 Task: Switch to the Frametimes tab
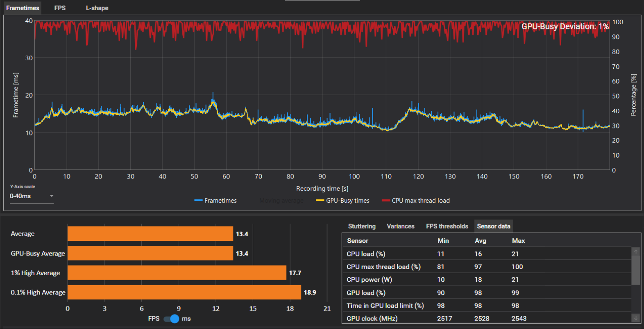click(23, 8)
